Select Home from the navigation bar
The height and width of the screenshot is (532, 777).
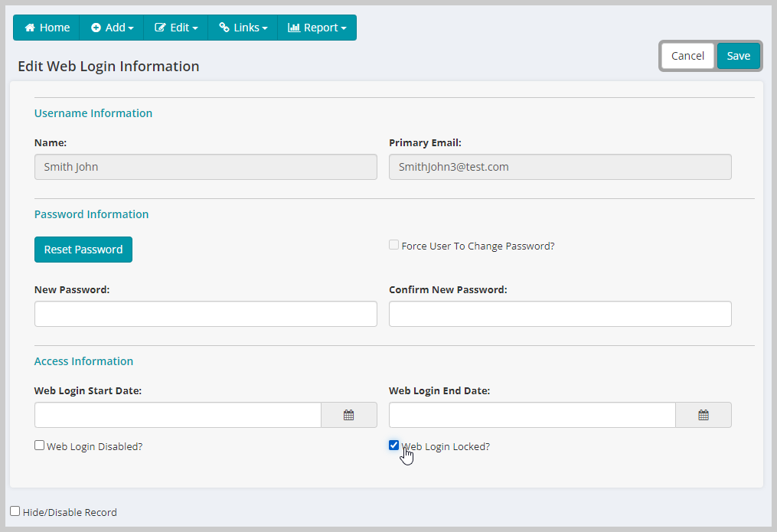(x=46, y=27)
